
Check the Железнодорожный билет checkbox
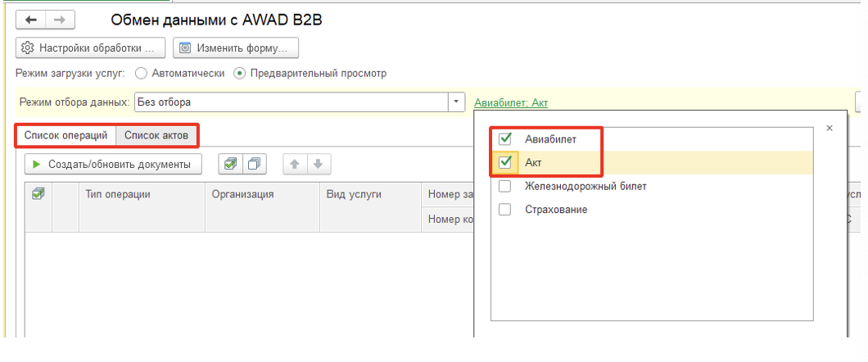(x=505, y=187)
